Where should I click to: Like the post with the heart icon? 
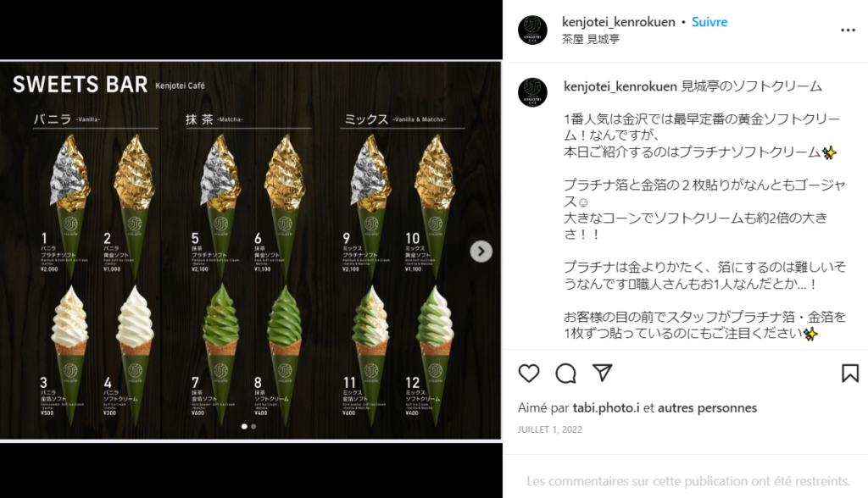coord(529,373)
